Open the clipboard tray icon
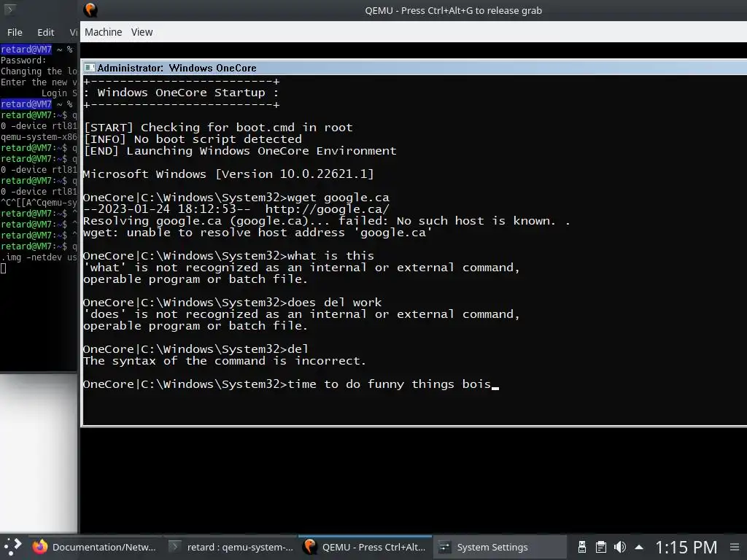 [601, 547]
